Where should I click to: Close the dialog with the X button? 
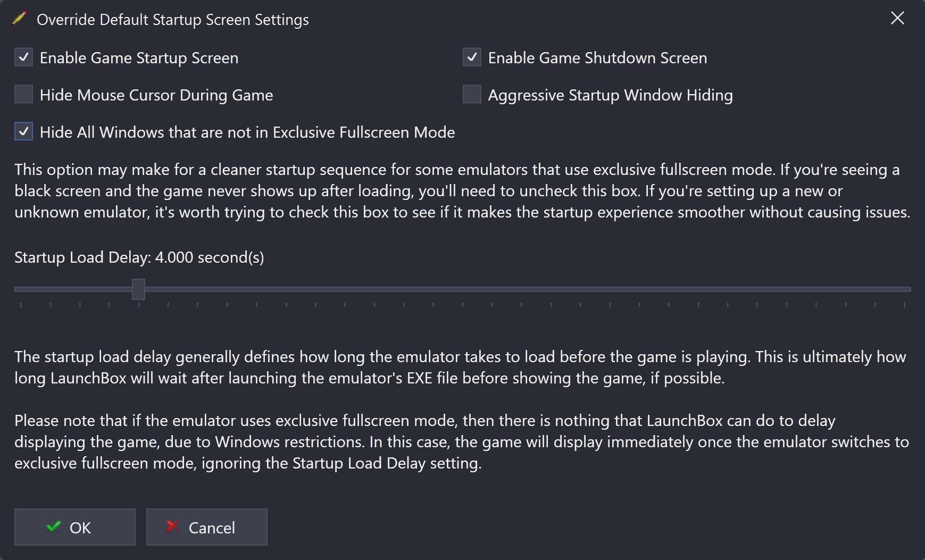pyautogui.click(x=897, y=18)
